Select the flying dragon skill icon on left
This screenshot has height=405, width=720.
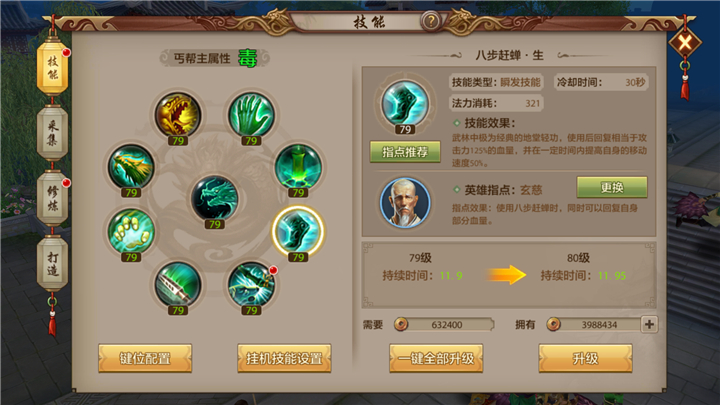(131, 166)
